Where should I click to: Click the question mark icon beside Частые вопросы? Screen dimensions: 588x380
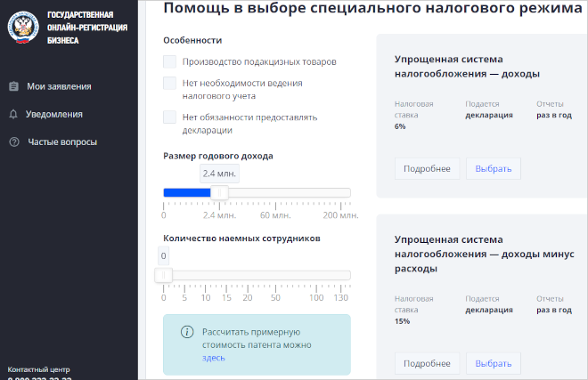coord(13,141)
